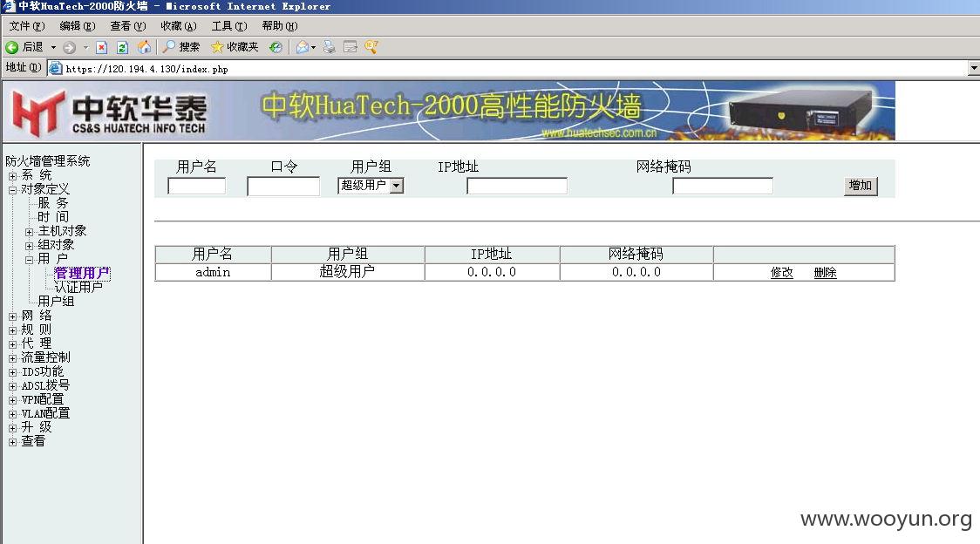Image resolution: width=980 pixels, height=544 pixels.
Task: Click the page icon in address bar
Action: click(56, 68)
